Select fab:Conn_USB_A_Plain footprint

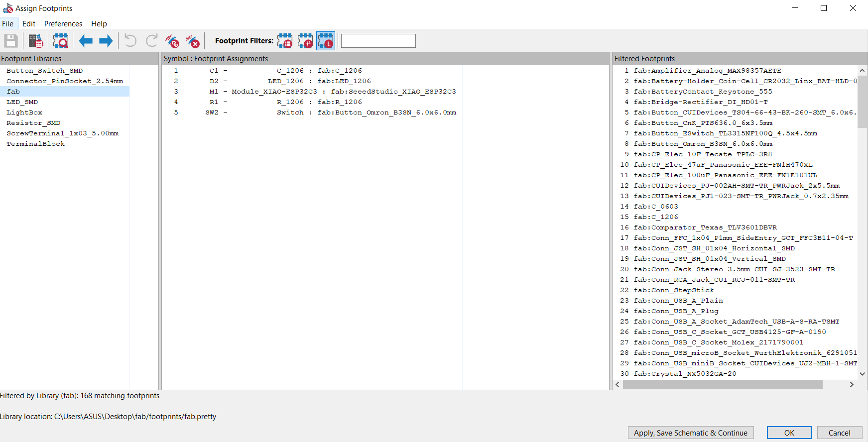tap(678, 301)
